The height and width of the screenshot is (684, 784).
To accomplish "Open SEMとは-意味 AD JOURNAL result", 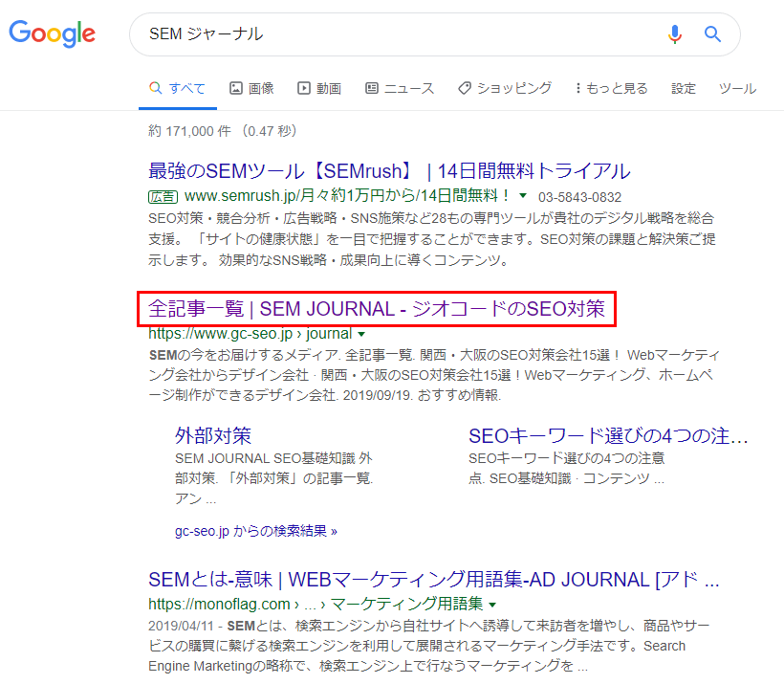I will [x=433, y=580].
